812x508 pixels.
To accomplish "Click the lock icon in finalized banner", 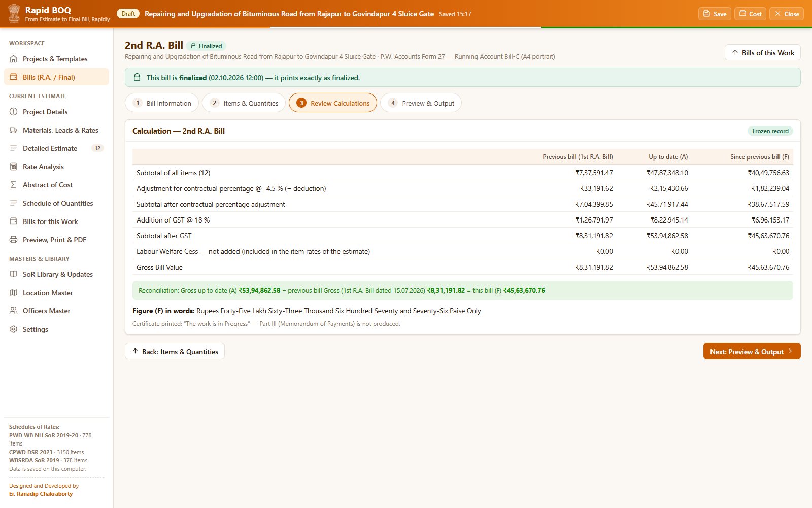I will [x=137, y=78].
